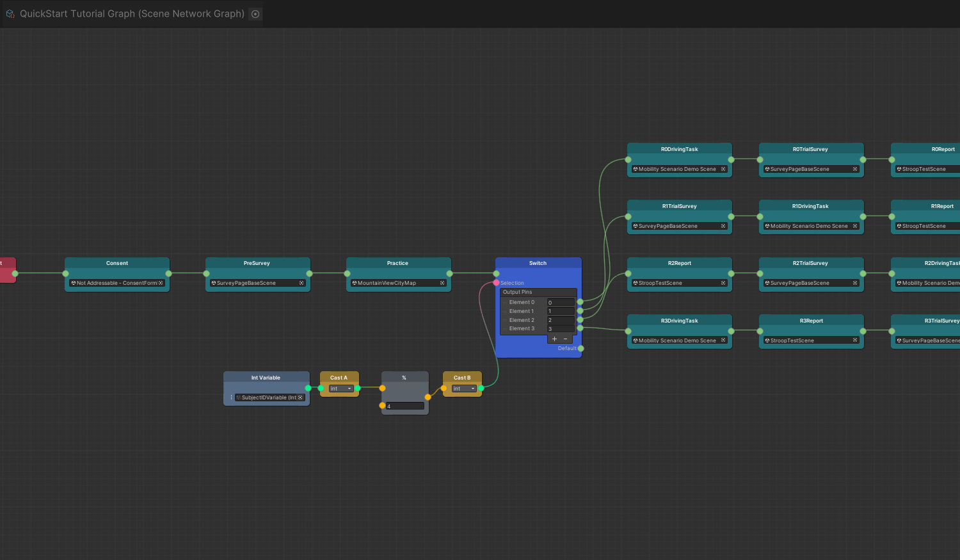
Task: Click the modulo node's orange output port
Action: coord(428,397)
